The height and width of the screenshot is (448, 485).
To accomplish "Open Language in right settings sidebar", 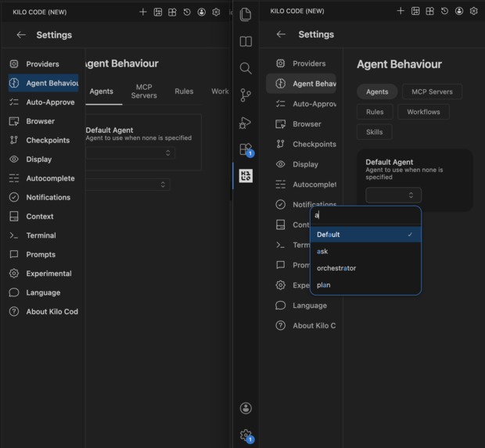I will [x=301, y=306].
